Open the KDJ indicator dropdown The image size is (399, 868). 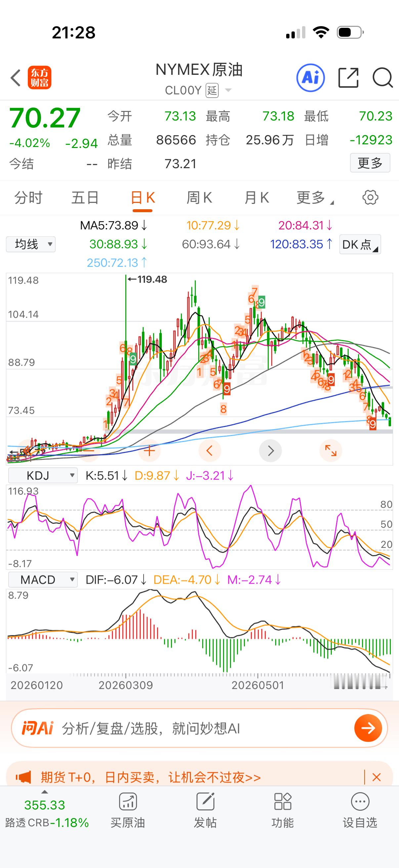(43, 475)
